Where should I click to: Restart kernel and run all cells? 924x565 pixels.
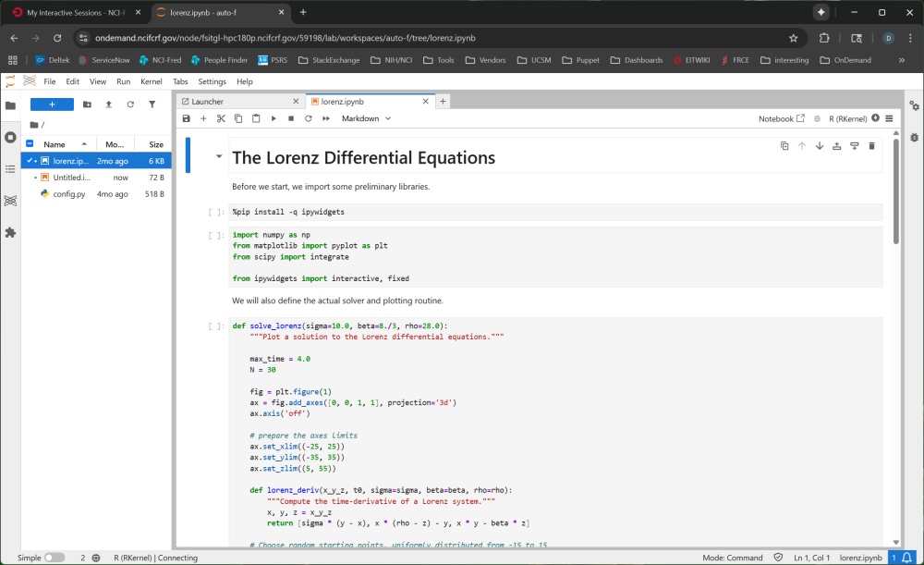tap(324, 118)
